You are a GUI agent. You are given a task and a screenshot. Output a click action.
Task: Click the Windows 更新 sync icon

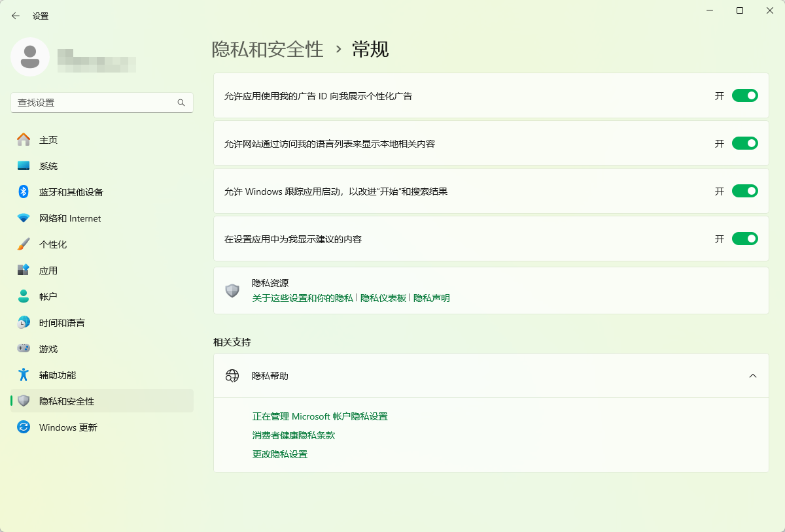[24, 427]
